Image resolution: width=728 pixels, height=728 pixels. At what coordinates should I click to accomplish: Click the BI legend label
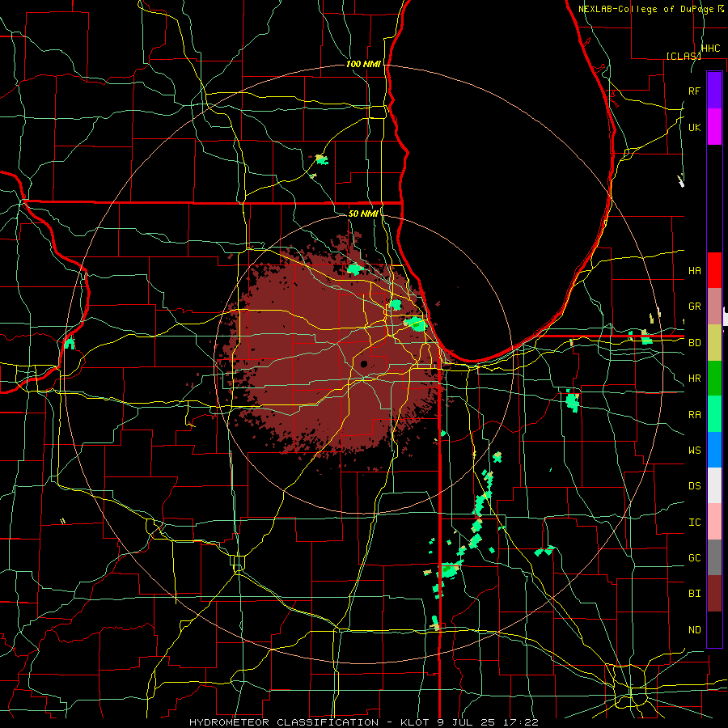click(x=694, y=594)
